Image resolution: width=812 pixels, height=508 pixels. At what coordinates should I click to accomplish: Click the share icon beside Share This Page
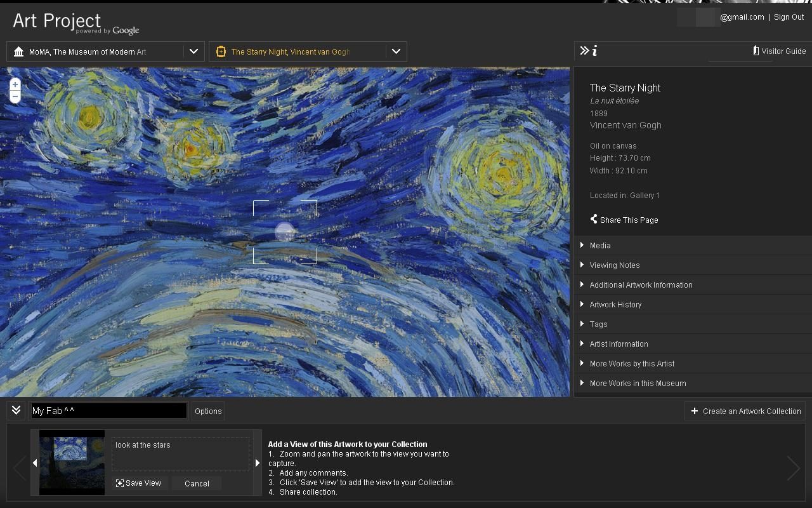click(594, 219)
